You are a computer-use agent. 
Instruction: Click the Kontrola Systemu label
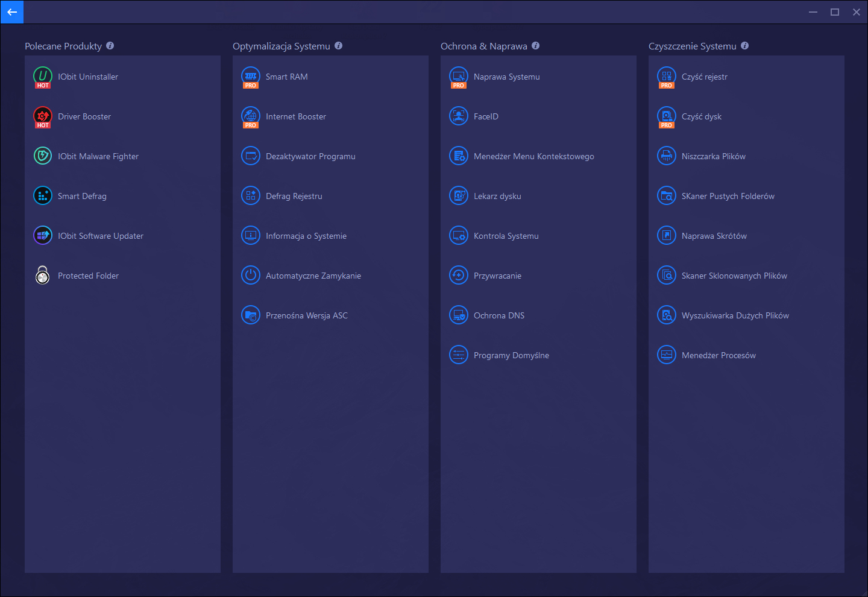[506, 236]
